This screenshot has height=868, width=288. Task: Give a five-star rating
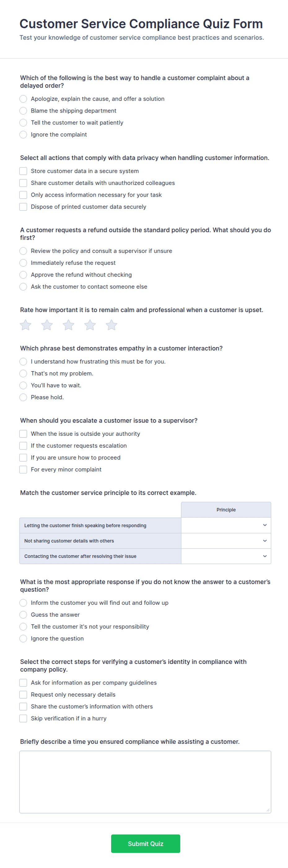[111, 325]
